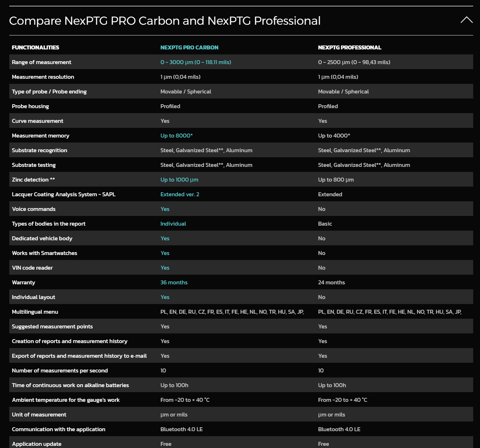This screenshot has height=448, width=480.
Task: Select the 24 months warranty value
Action: [x=331, y=283]
